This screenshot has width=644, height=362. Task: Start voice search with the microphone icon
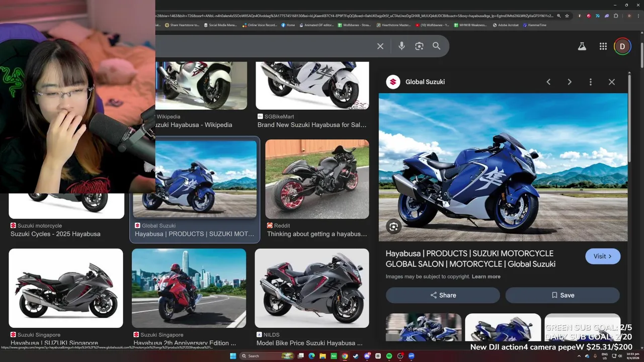(x=401, y=46)
